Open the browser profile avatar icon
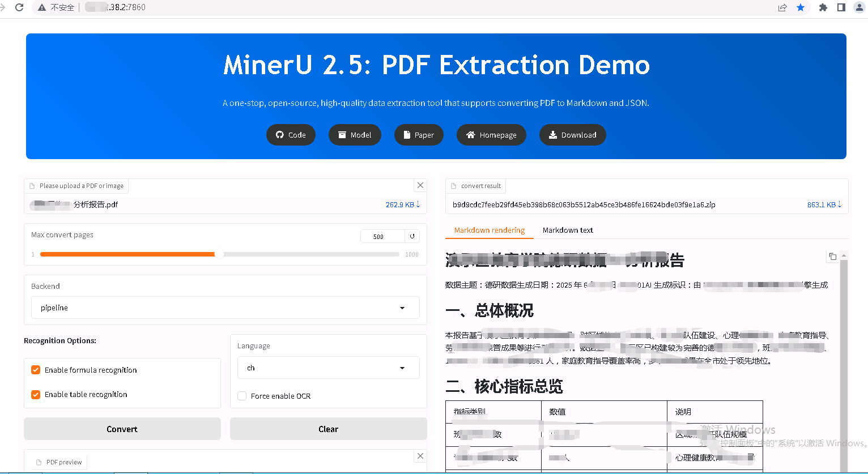 [860, 7]
